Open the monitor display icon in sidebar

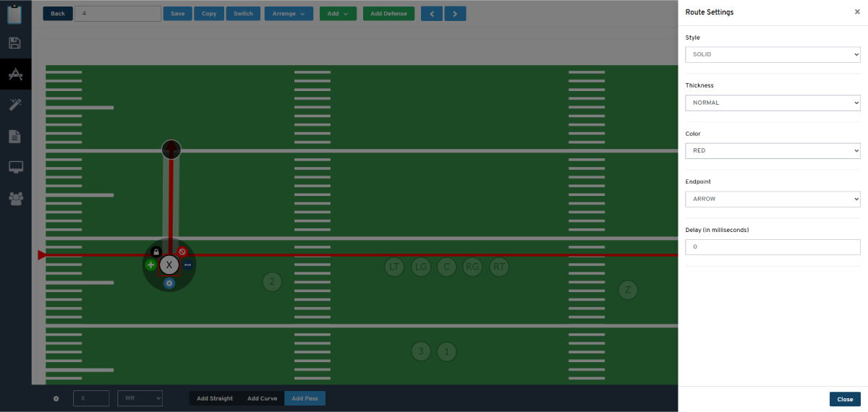tap(15, 167)
